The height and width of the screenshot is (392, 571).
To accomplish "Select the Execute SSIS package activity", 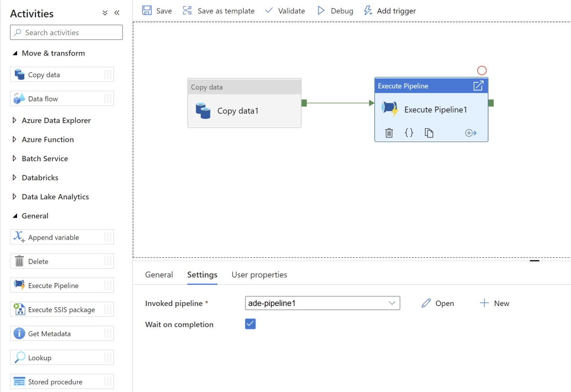I will [62, 310].
